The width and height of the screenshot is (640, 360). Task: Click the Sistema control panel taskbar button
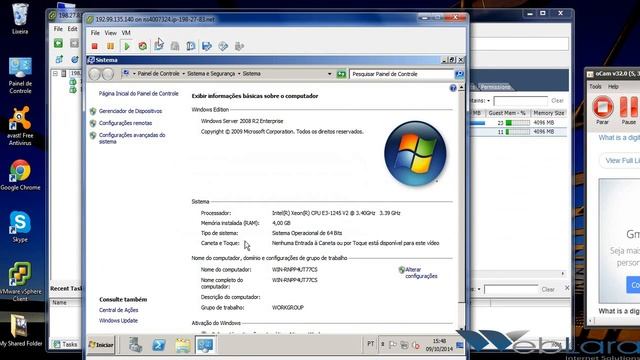pyautogui.click(x=204, y=345)
